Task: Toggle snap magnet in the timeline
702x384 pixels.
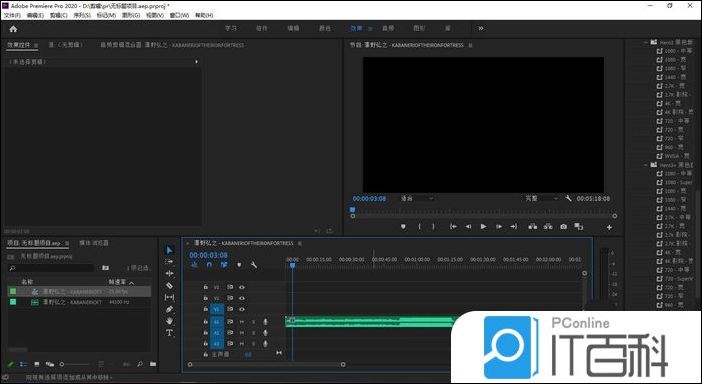Action: click(x=209, y=265)
